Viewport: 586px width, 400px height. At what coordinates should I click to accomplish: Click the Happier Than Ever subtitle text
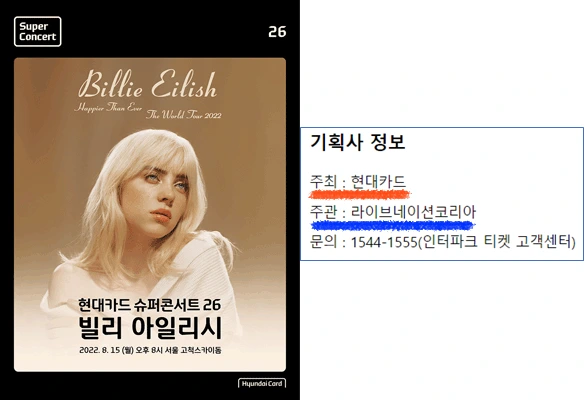pos(108,108)
